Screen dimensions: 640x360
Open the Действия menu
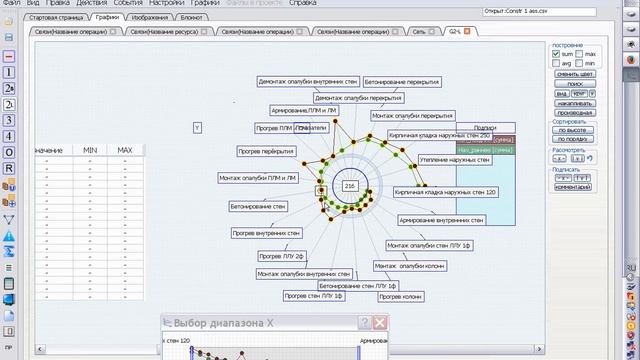click(91, 3)
